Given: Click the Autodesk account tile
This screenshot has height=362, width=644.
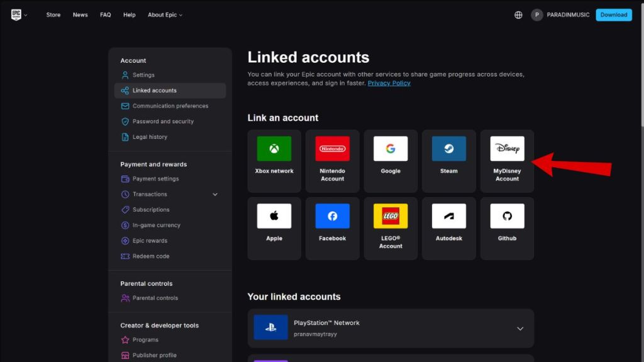Looking at the screenshot, I should click(x=448, y=228).
